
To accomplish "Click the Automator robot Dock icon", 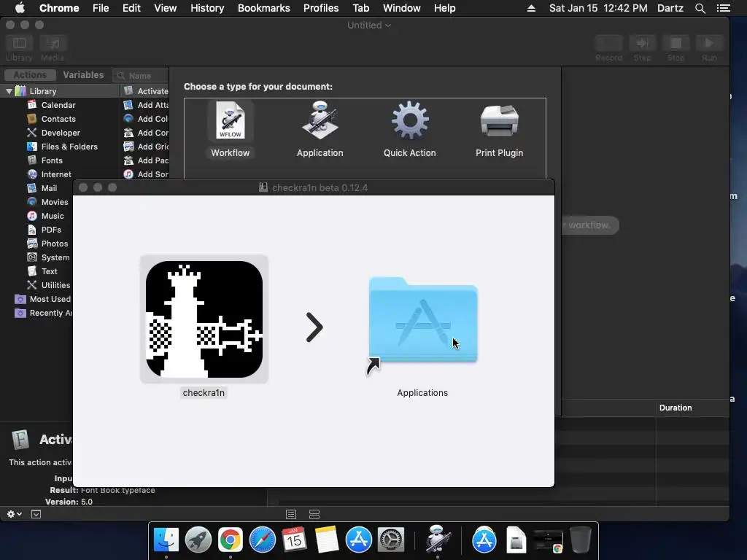I will 438,539.
